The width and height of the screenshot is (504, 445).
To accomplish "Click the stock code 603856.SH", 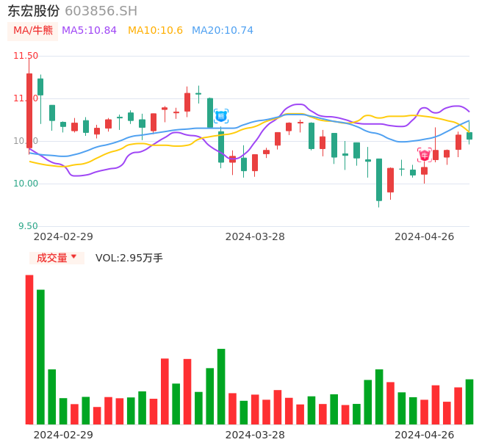I will coord(101,11).
